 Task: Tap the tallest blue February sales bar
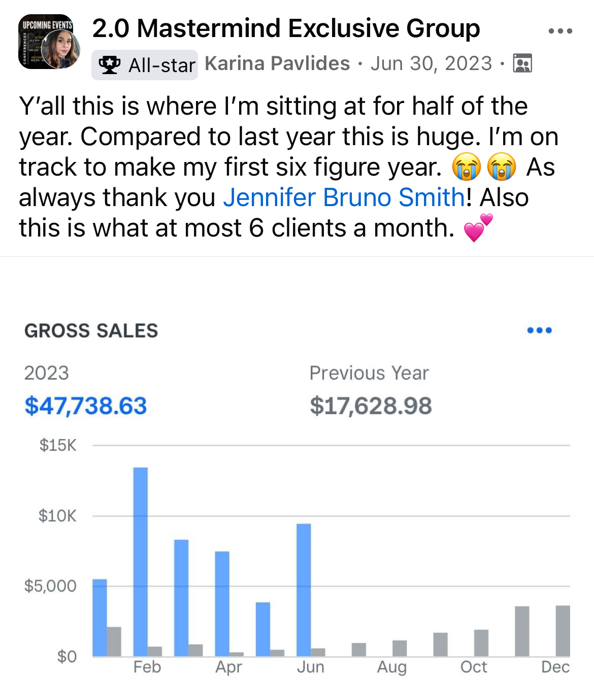(x=141, y=561)
